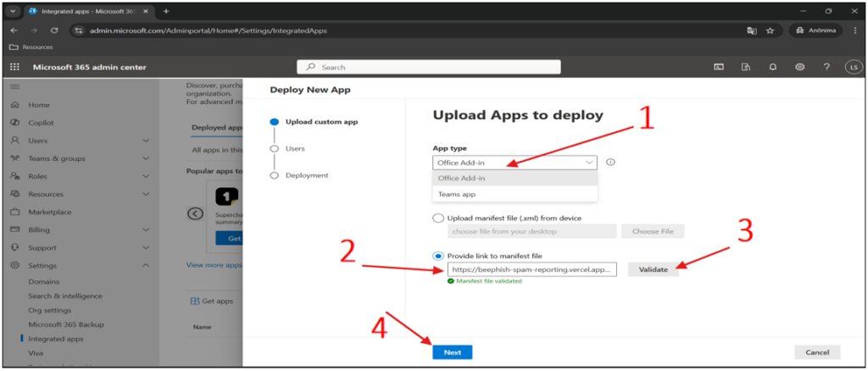Screen dimensions: 868x371
Task: Choose Office Add-in option in list
Action: [x=515, y=179]
